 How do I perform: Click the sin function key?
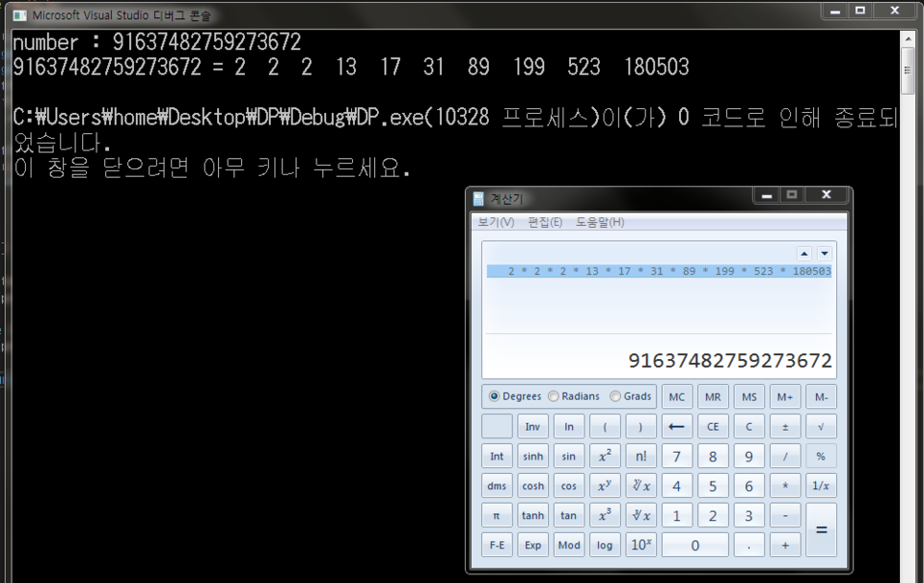coord(569,457)
